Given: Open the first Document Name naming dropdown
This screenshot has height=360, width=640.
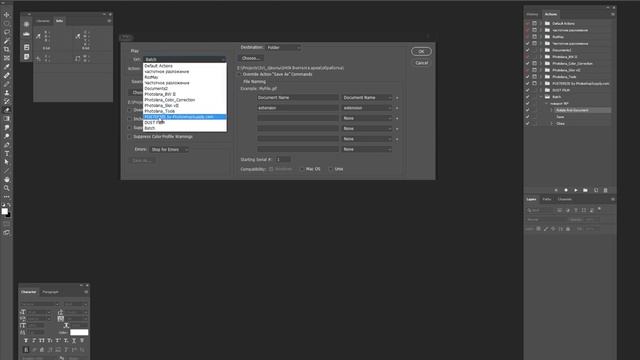Looking at the screenshot, I should point(367,98).
